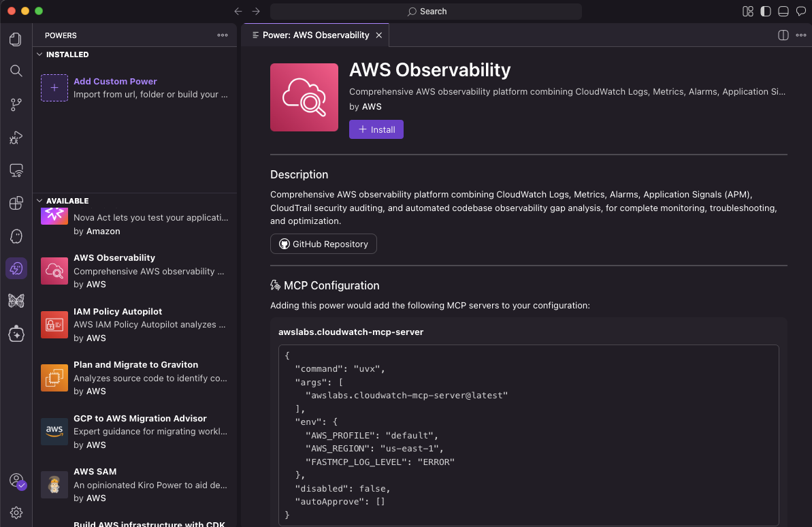Click the Graviton power orange icon
This screenshot has height=527, width=812.
54,379
